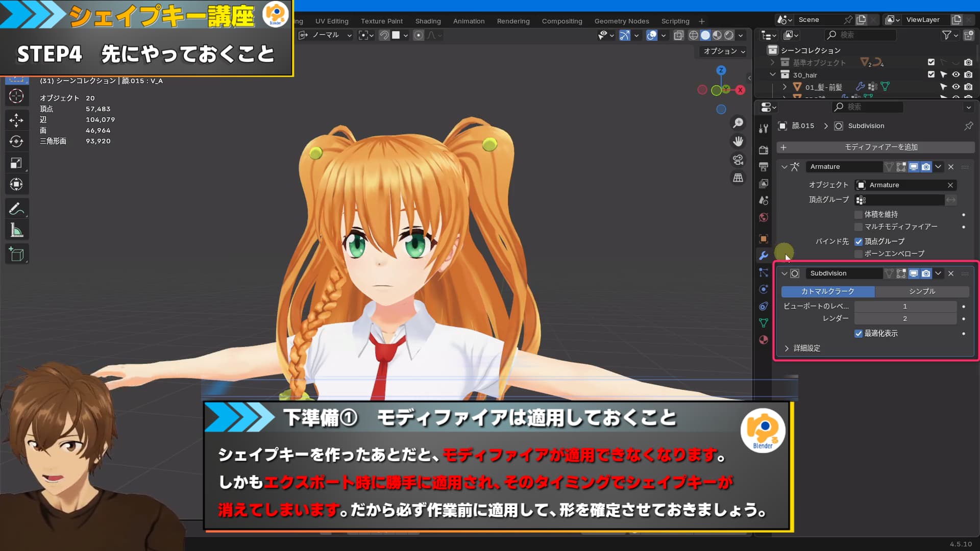Open the Tool properties tab
Viewport: 980px width, 551px height.
pyautogui.click(x=764, y=129)
